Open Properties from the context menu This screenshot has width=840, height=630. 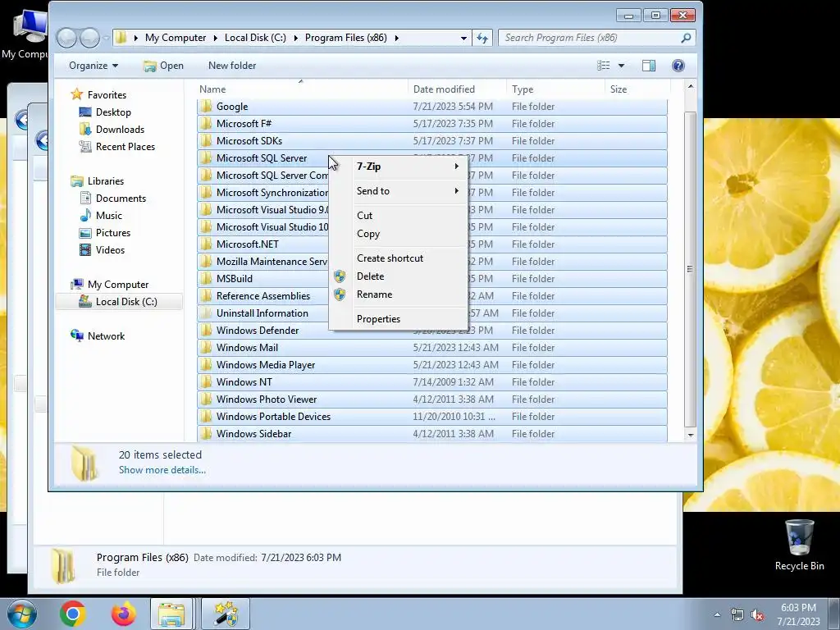(399, 319)
